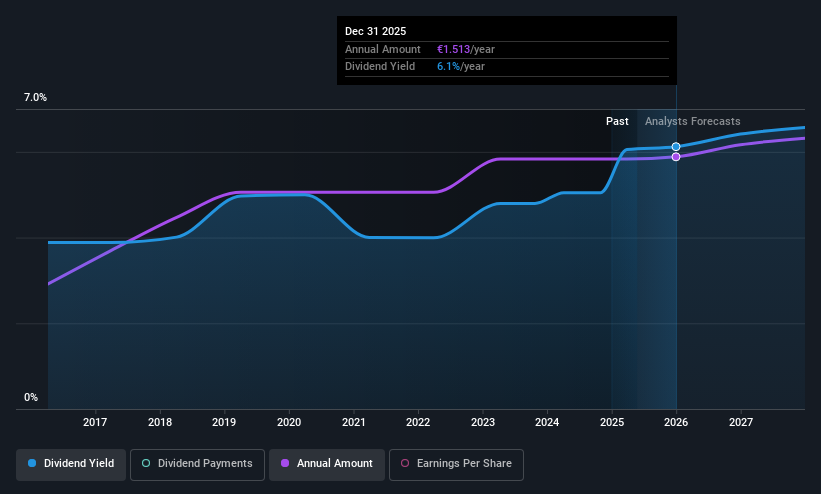Image resolution: width=821 pixels, height=494 pixels.
Task: Click the 2018 x-axis label
Action: point(160,422)
